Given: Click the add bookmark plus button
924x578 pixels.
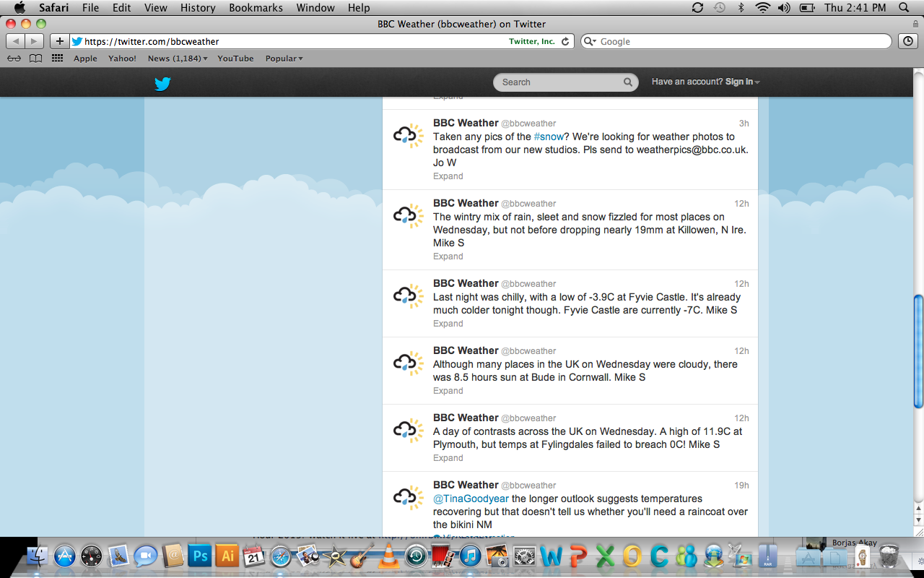Looking at the screenshot, I should pyautogui.click(x=59, y=41).
